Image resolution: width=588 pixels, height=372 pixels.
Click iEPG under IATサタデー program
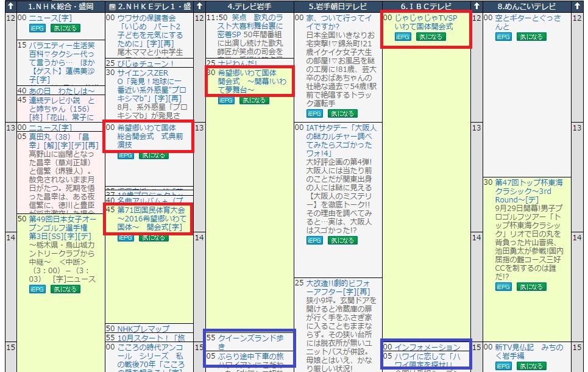314,240
